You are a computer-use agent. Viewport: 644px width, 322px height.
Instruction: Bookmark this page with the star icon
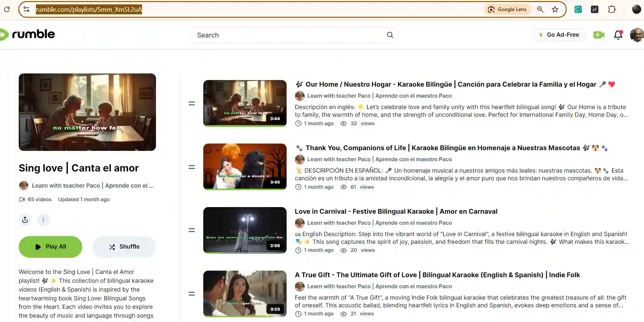coord(555,9)
